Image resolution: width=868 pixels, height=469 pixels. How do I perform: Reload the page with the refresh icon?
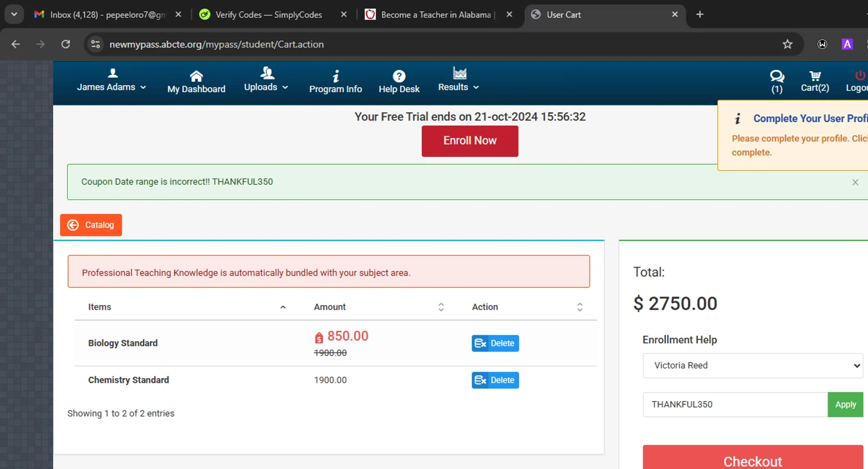(66, 44)
